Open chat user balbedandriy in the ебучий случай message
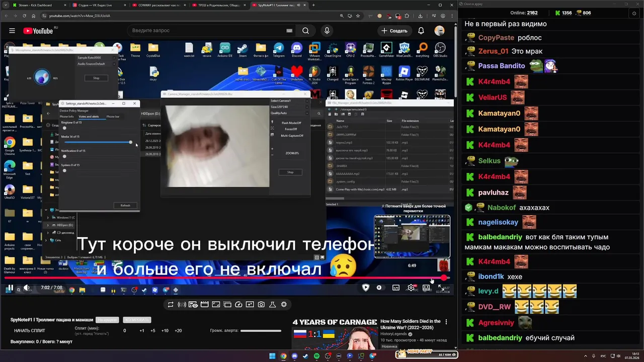The width and height of the screenshot is (644, 362). (x=500, y=338)
